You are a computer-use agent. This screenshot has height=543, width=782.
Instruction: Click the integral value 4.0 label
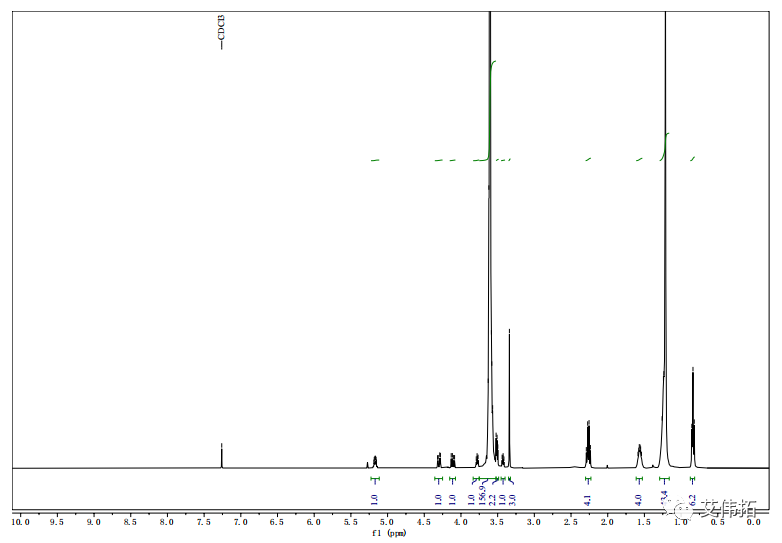tap(639, 498)
